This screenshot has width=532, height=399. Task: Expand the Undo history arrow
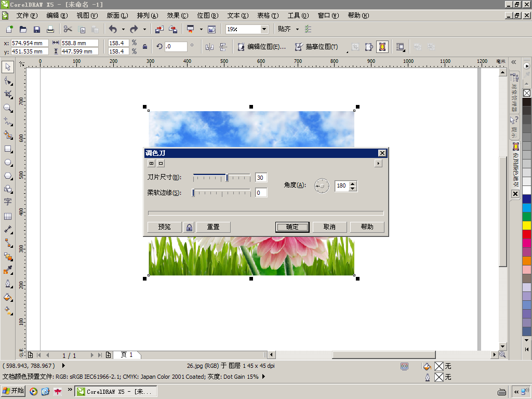click(123, 29)
